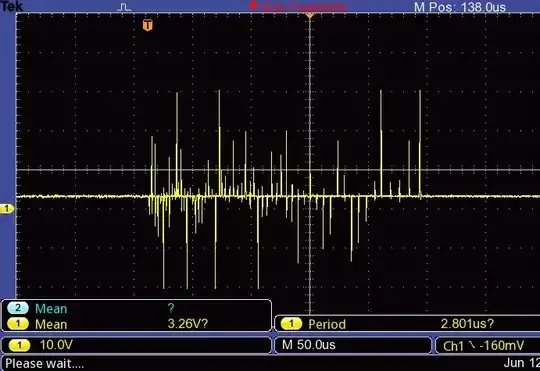
Task: Select the 3.26V? mean value
Action: click(188, 323)
